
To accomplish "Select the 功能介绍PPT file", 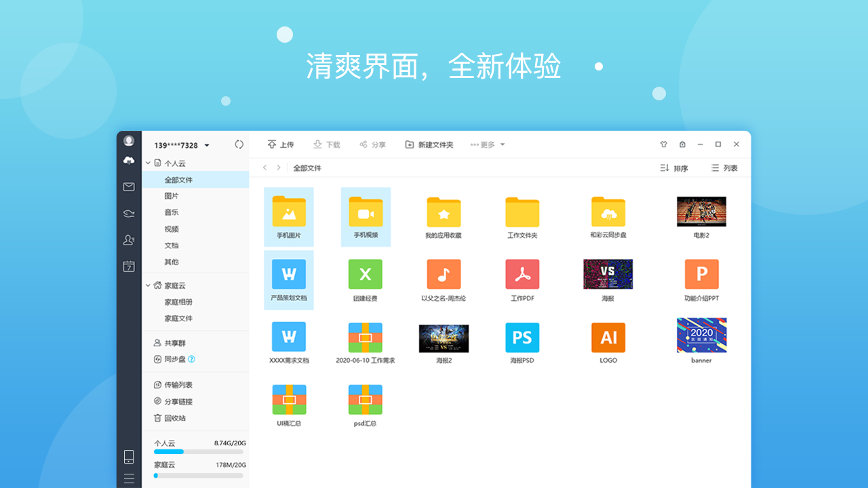I will (x=702, y=280).
